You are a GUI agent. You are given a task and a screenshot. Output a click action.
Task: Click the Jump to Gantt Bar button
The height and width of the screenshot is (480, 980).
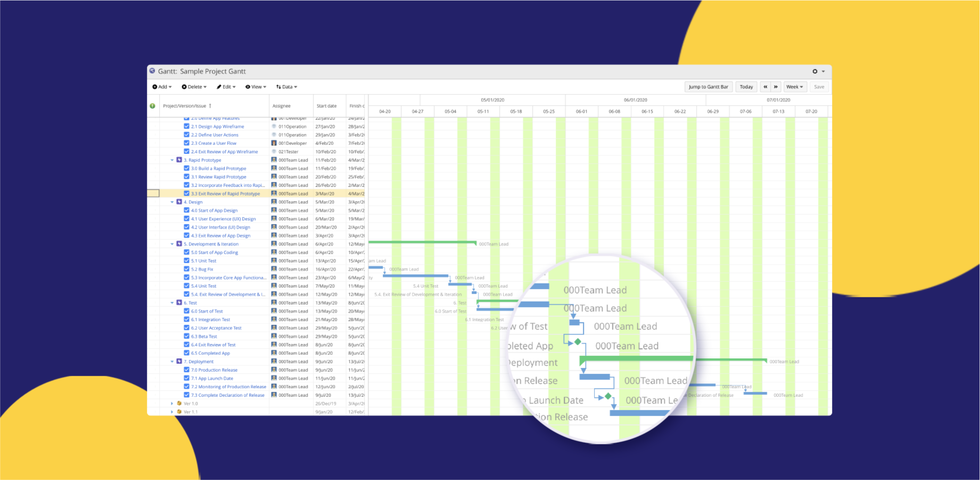709,87
